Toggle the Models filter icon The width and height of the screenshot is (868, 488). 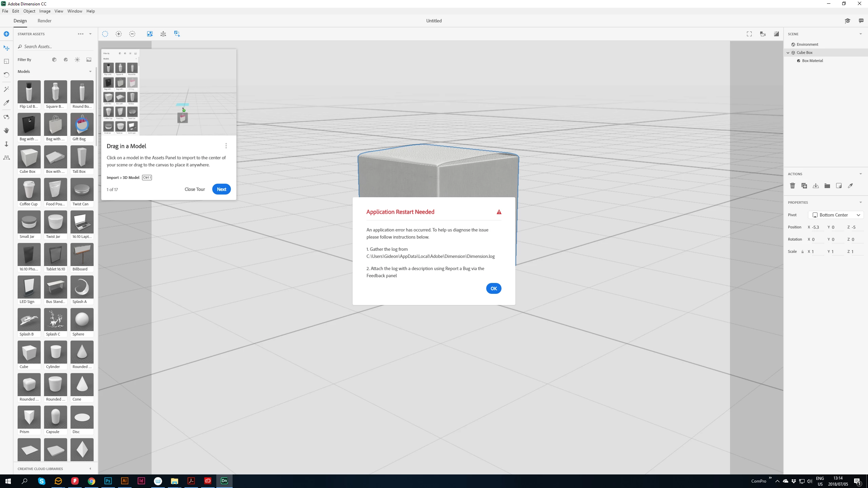point(54,60)
